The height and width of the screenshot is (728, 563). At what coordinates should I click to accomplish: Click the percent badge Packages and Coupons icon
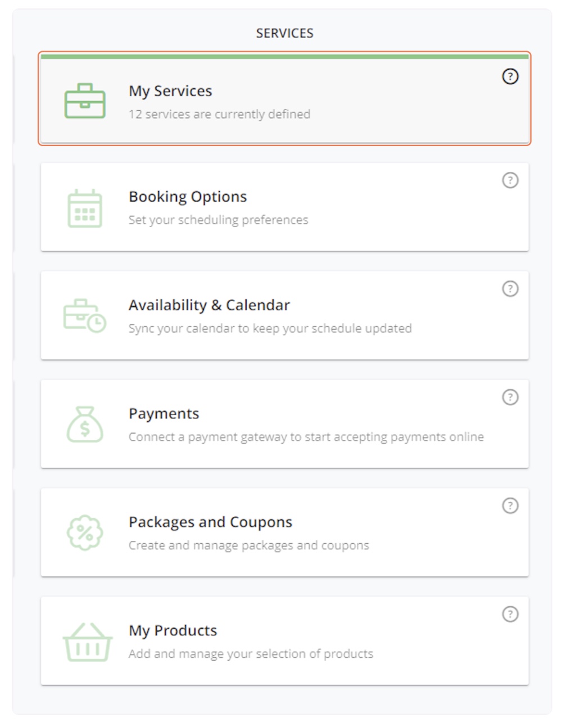point(85,533)
